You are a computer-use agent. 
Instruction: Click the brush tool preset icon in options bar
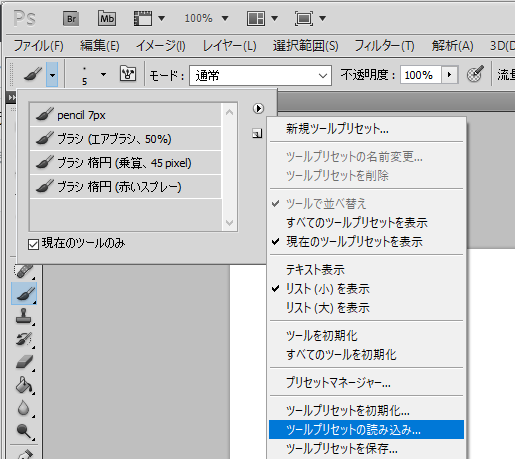point(32,74)
